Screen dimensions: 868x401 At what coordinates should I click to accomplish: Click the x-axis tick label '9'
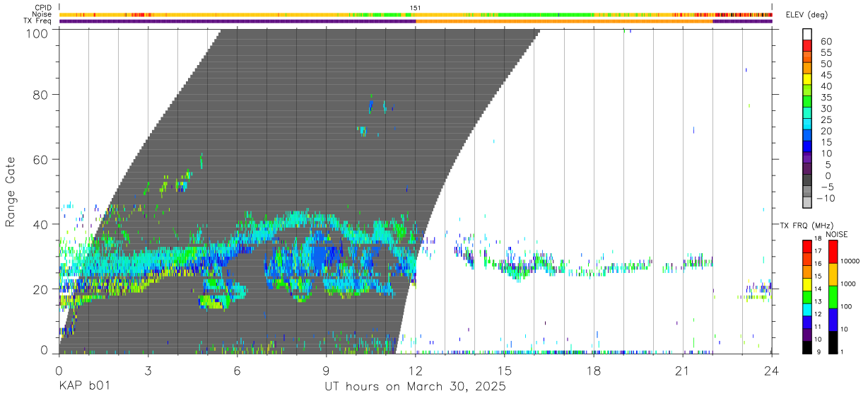coord(326,371)
